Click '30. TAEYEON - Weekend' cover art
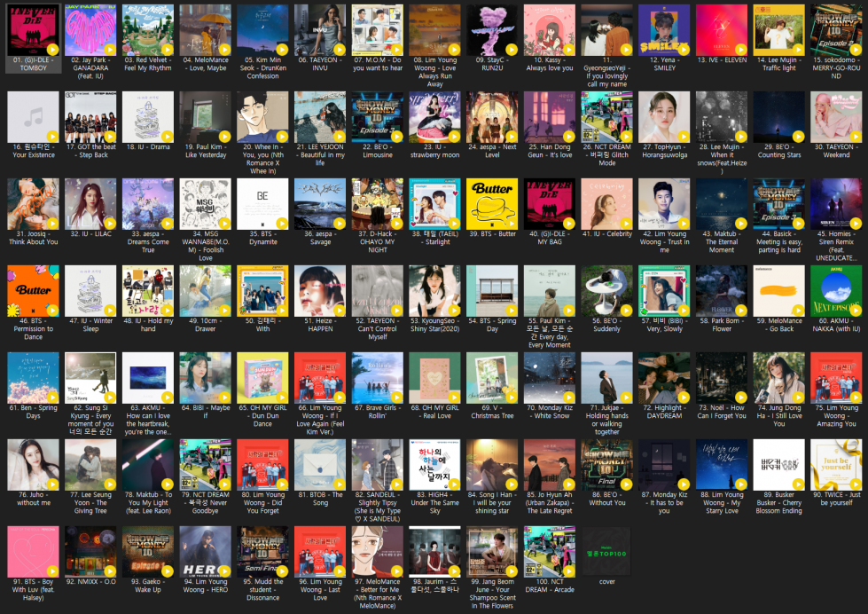The image size is (868, 614). click(x=836, y=117)
